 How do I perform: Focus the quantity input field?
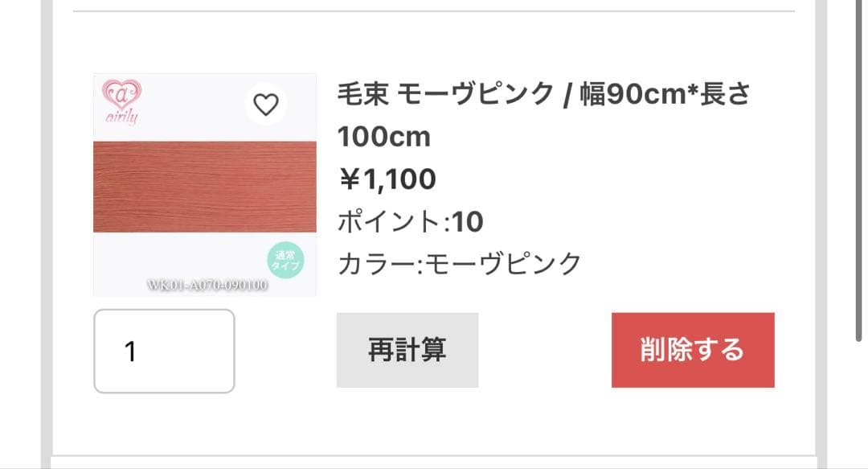165,351
